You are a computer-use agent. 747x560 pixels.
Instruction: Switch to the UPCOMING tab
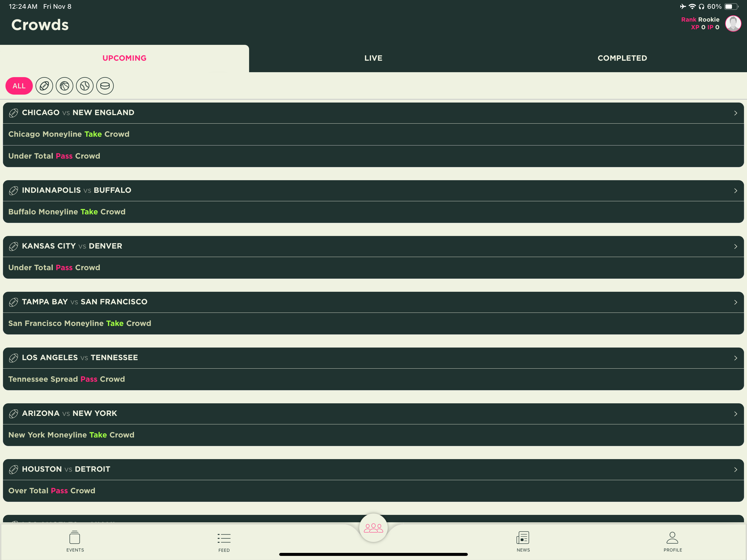pos(124,58)
